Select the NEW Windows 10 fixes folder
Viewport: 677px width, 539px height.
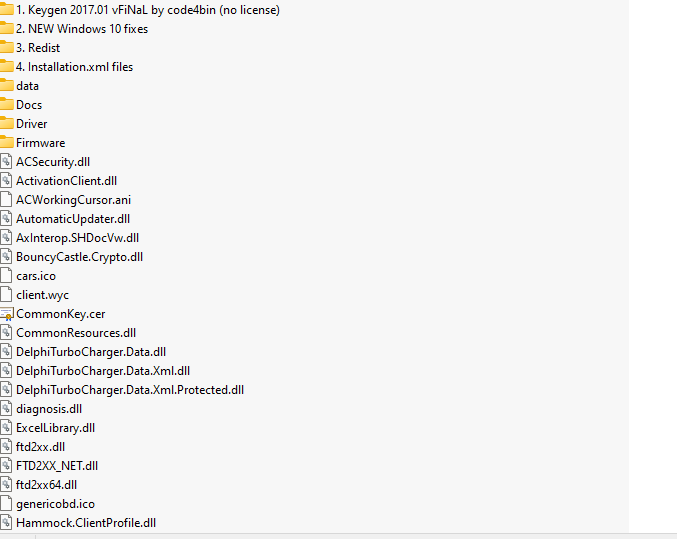pyautogui.click(x=82, y=29)
